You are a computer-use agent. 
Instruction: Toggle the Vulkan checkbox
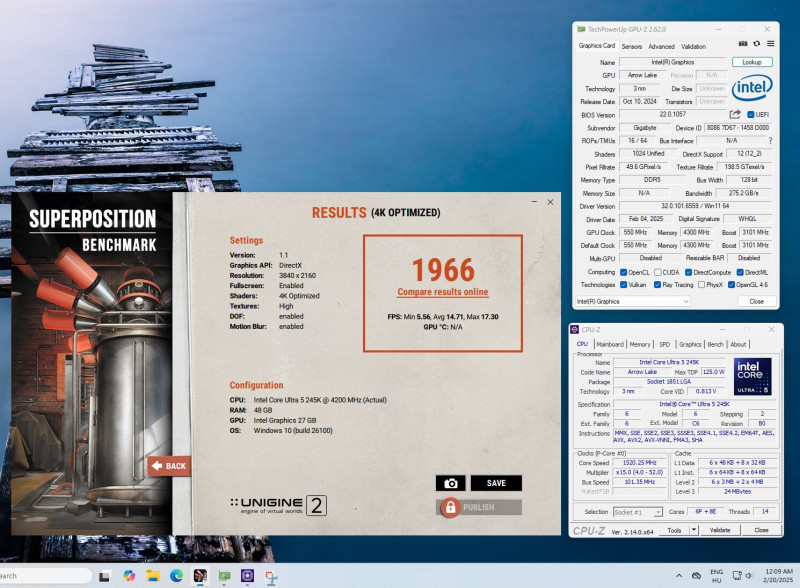pyautogui.click(x=623, y=284)
